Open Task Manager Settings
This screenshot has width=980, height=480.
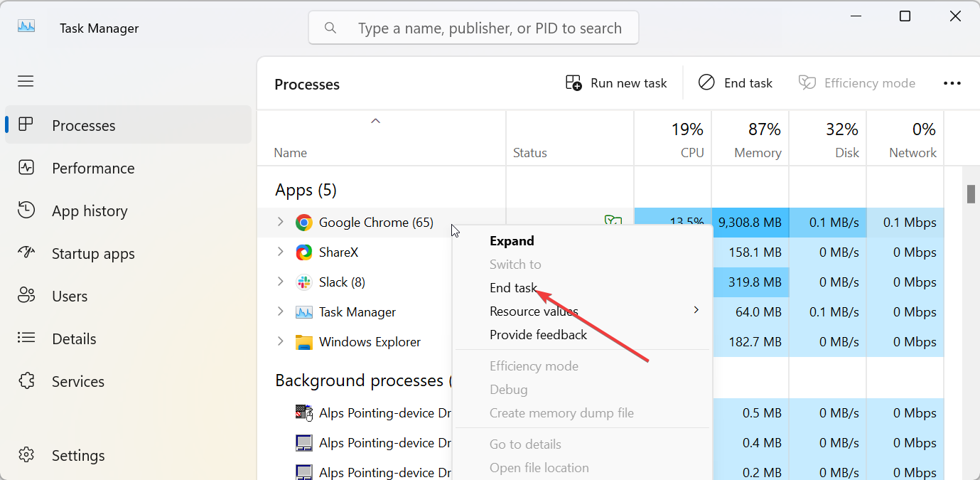point(78,456)
